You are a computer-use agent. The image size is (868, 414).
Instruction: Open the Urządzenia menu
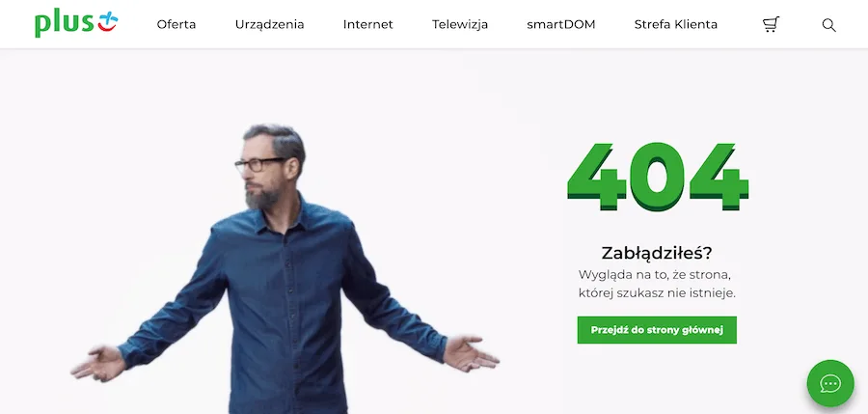pyautogui.click(x=270, y=25)
